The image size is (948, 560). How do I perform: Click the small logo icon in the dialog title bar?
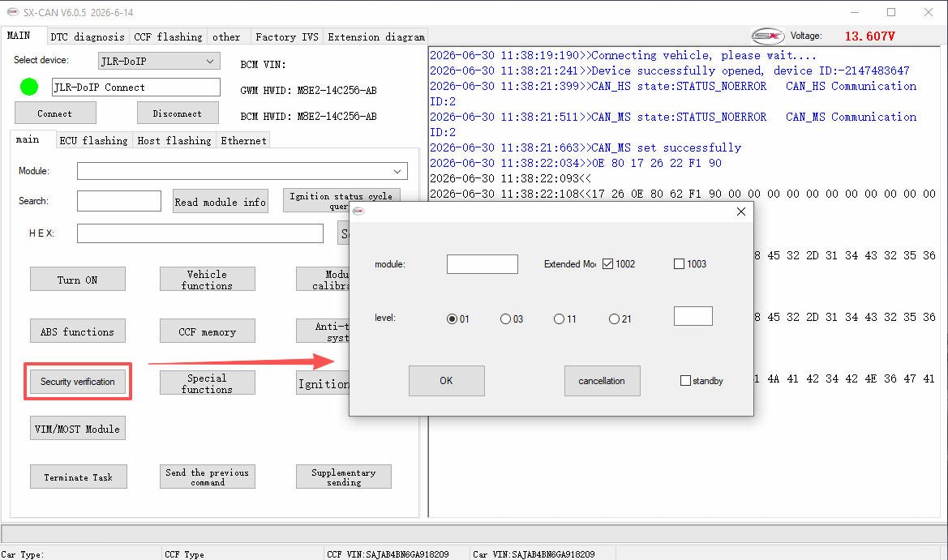358,211
